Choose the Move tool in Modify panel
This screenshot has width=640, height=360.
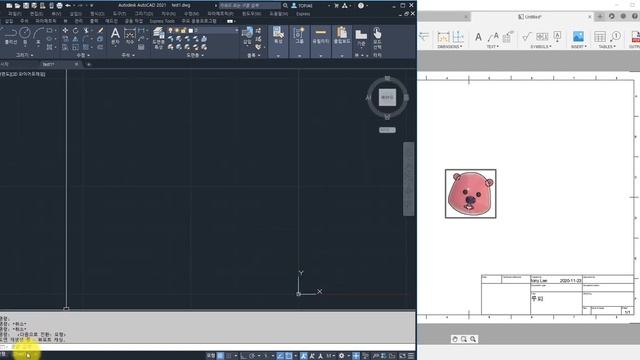tap(65, 31)
